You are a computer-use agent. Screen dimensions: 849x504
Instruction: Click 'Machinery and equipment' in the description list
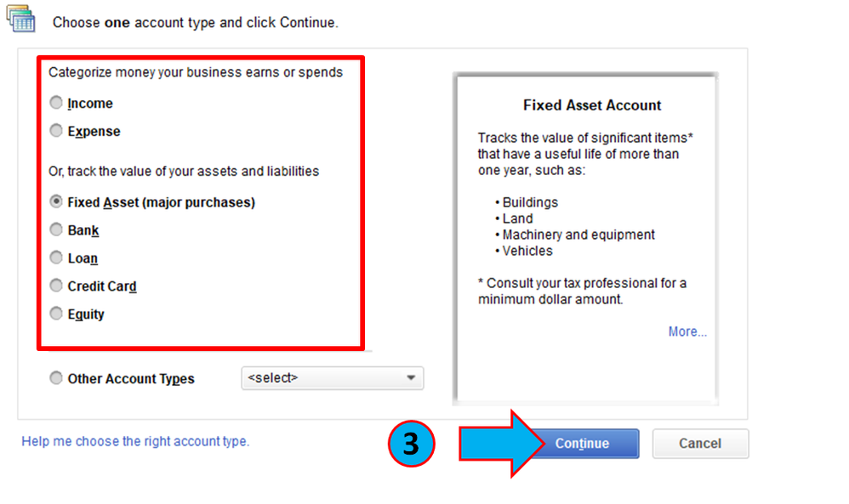[578, 235]
